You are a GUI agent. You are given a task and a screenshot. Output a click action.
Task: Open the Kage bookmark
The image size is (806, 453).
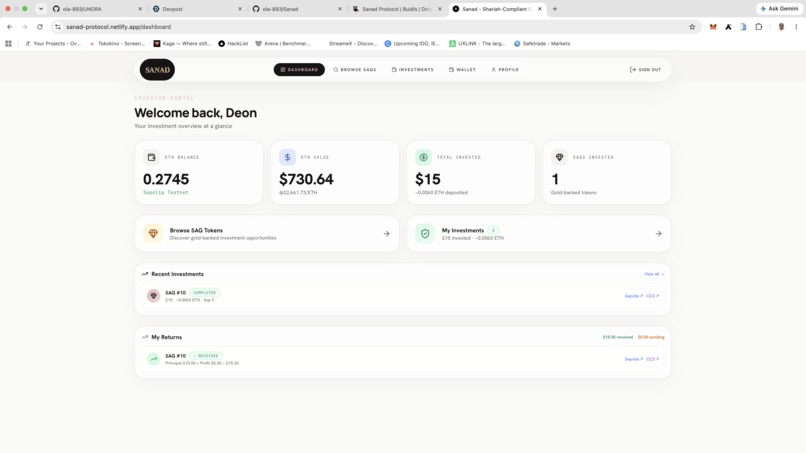[182, 44]
